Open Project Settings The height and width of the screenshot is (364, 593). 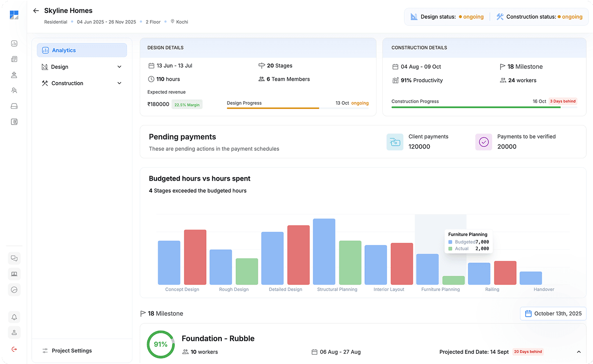[x=71, y=351]
